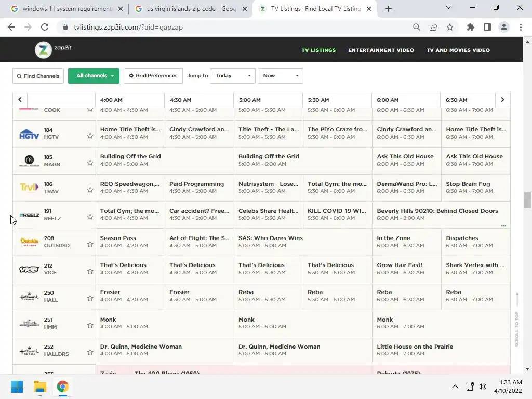Image resolution: width=532 pixels, height=399 pixels.
Task: Open File Explorer from taskbar
Action: (x=39, y=387)
